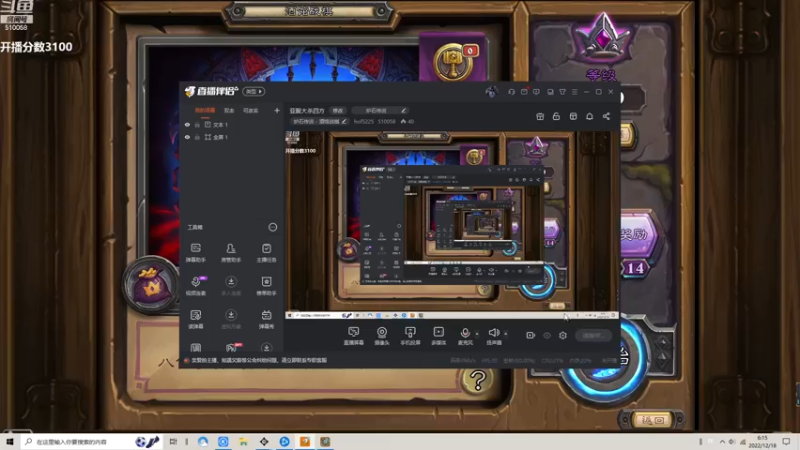The width and height of the screenshot is (800, 450).
Task: Click the 返回 button in Hearthstone
Action: click(653, 420)
